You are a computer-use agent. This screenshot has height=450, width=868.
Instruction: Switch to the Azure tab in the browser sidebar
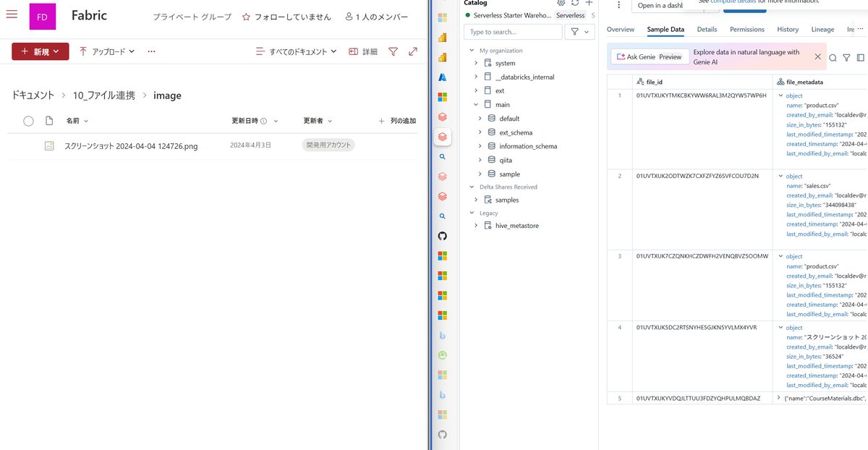point(443,77)
